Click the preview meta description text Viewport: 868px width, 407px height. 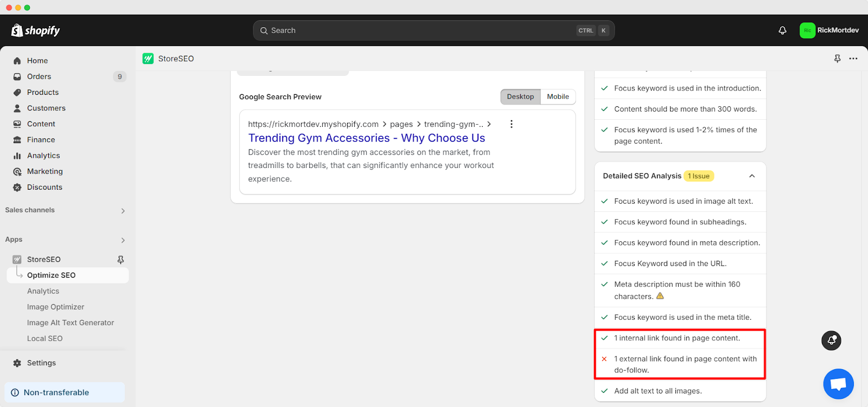371,165
